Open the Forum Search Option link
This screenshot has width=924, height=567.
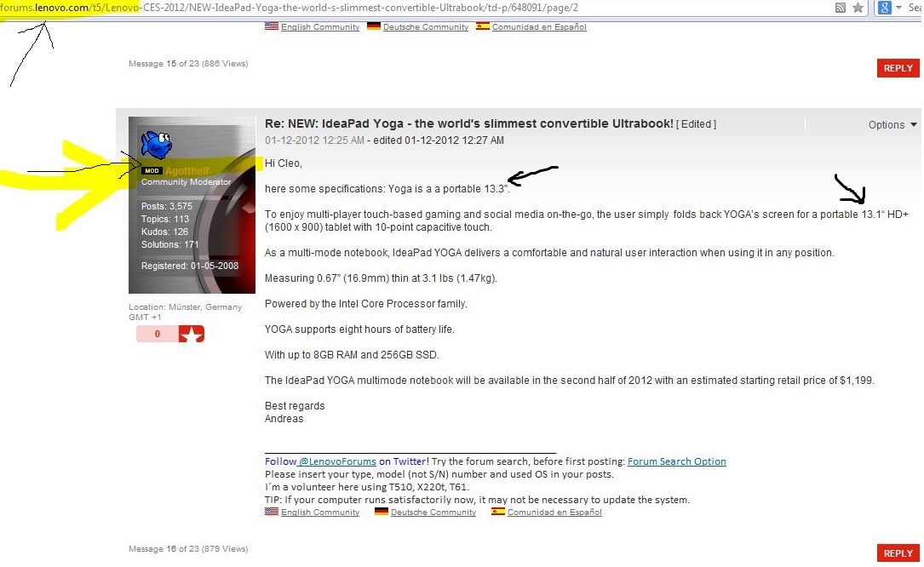[x=676, y=461]
